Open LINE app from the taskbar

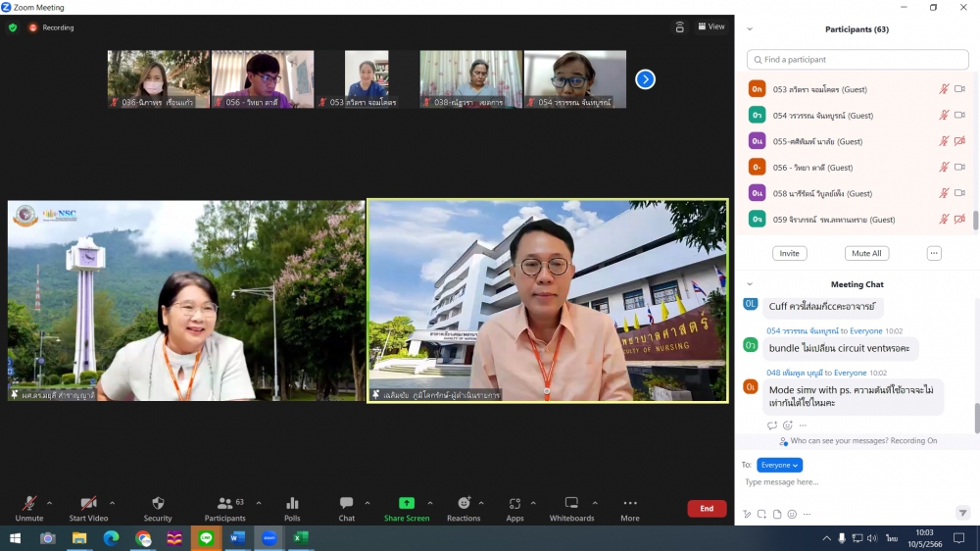pos(206,538)
